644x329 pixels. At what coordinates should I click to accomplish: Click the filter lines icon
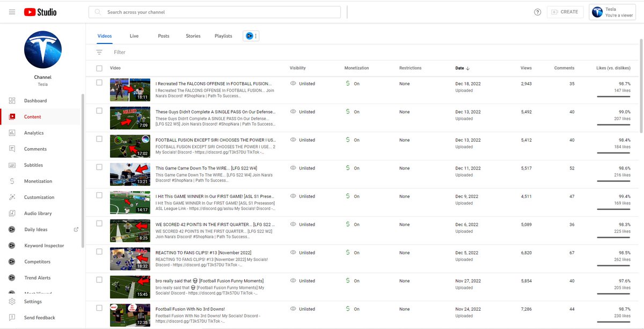click(x=99, y=52)
